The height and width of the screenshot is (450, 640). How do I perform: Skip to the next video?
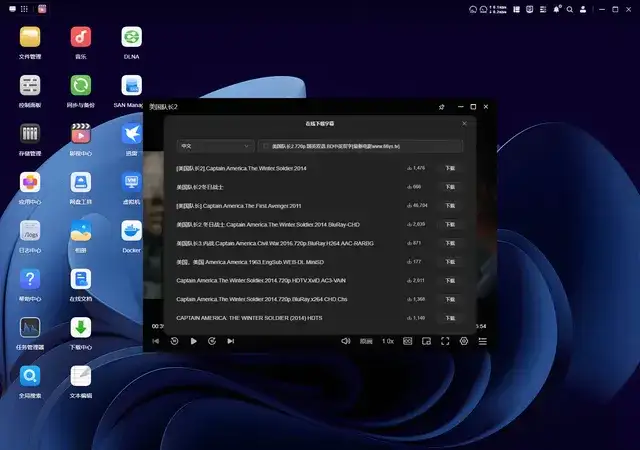coord(231,341)
